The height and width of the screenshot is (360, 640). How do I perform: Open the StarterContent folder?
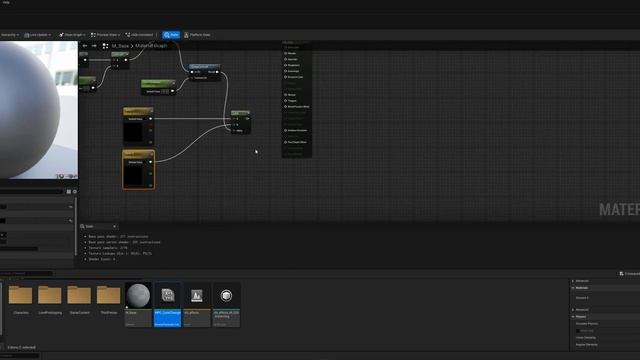(79, 301)
